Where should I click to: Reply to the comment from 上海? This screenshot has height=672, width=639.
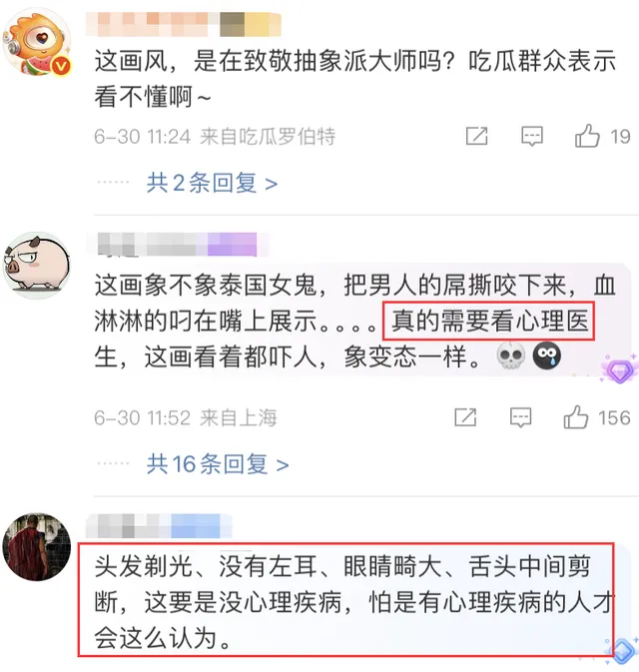pos(520,417)
